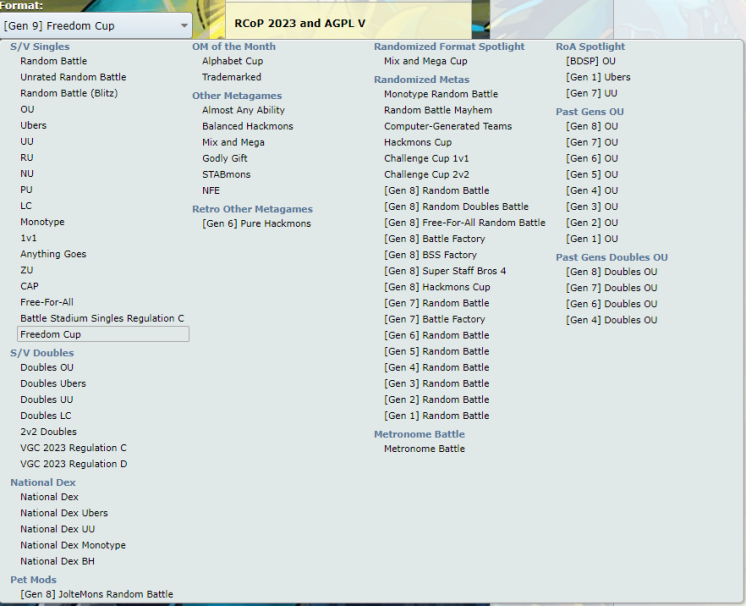Select Random Battle Mayhem
The height and width of the screenshot is (606, 746).
point(438,110)
